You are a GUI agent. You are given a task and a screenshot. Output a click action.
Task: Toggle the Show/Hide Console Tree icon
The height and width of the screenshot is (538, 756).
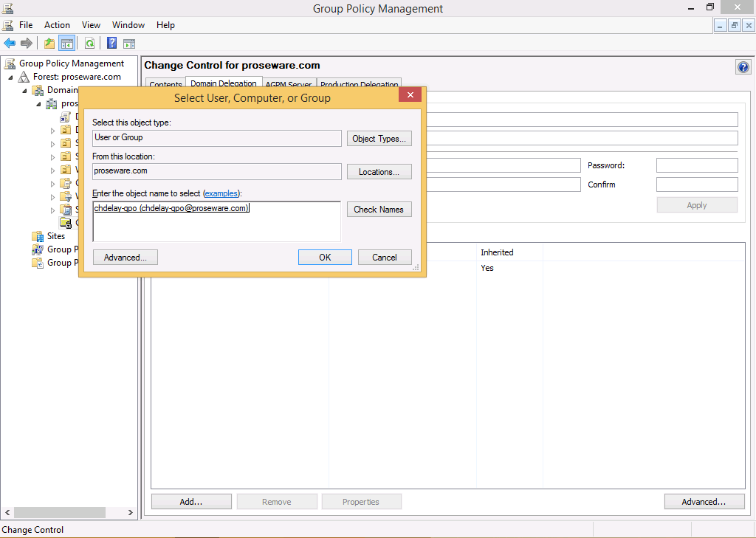click(66, 44)
